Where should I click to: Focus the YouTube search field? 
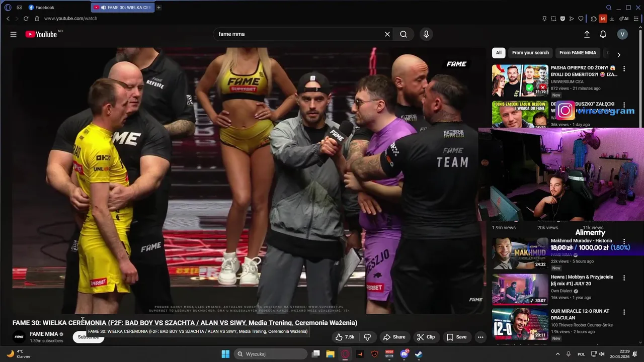[299, 34]
